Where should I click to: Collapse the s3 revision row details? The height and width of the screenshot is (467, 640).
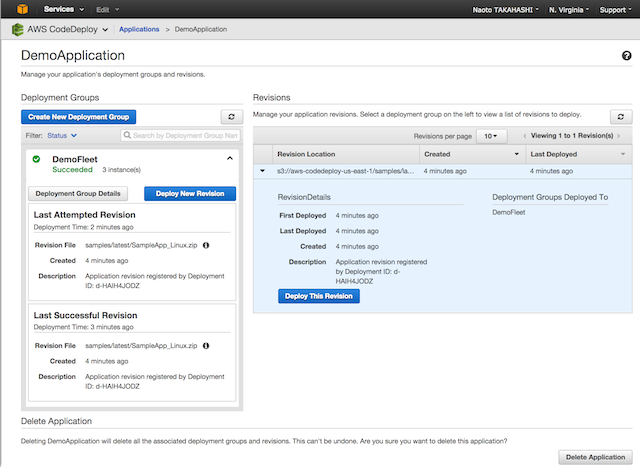262,171
